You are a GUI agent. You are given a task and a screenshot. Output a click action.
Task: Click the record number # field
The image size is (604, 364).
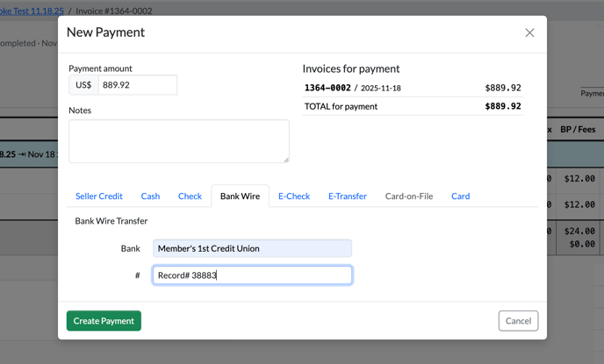[252, 275]
